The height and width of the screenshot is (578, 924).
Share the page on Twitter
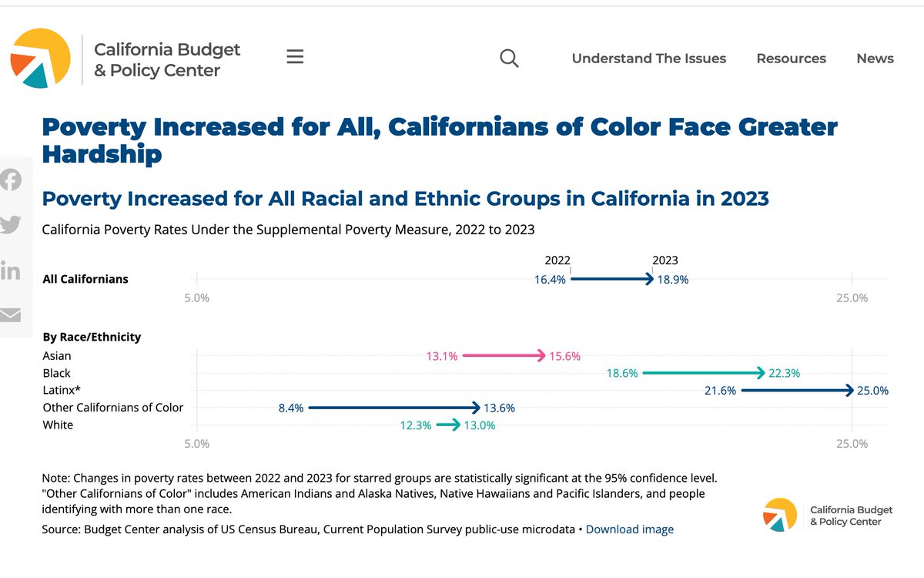point(11,225)
